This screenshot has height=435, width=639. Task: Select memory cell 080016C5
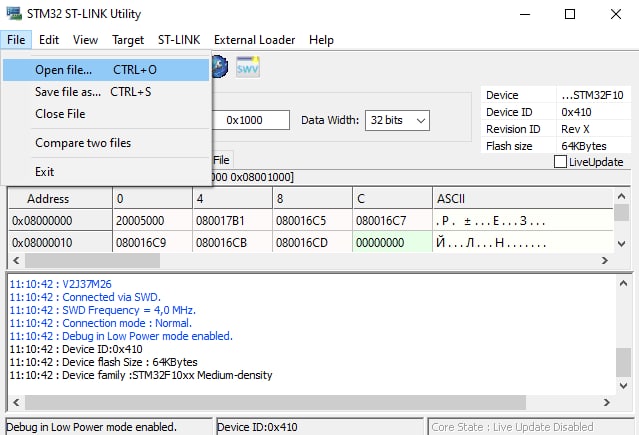tap(312, 221)
